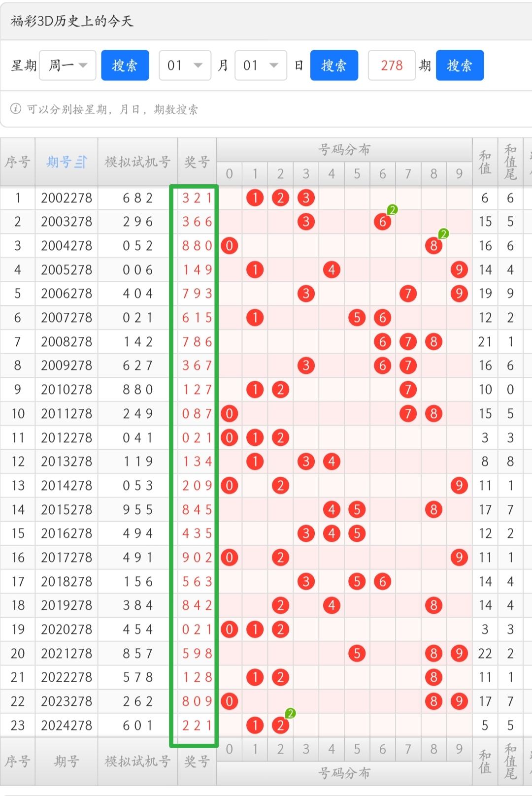The height and width of the screenshot is (796, 532).
Task: Click issue number 2011278
Action: click(x=66, y=414)
